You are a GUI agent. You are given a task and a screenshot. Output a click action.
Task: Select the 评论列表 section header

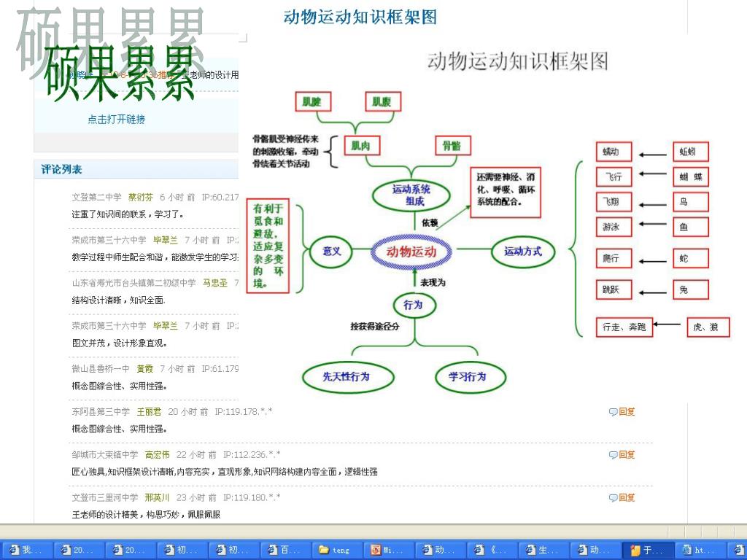click(61, 169)
